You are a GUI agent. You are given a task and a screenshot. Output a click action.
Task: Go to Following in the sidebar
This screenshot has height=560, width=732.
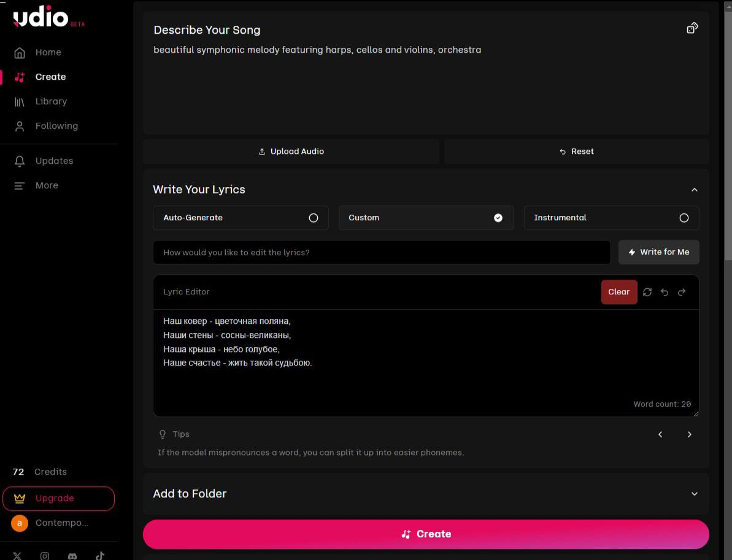point(56,126)
